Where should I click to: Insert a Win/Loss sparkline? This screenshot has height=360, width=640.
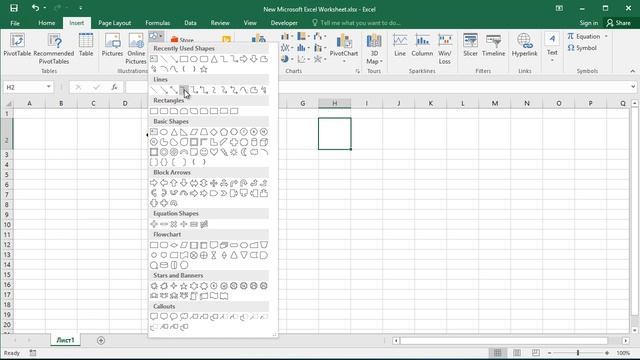pos(445,49)
